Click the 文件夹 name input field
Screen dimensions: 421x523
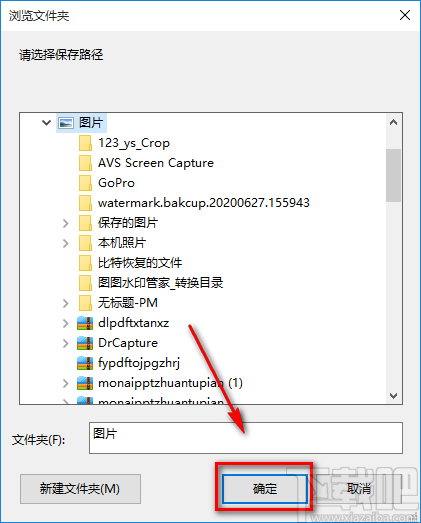click(x=246, y=438)
